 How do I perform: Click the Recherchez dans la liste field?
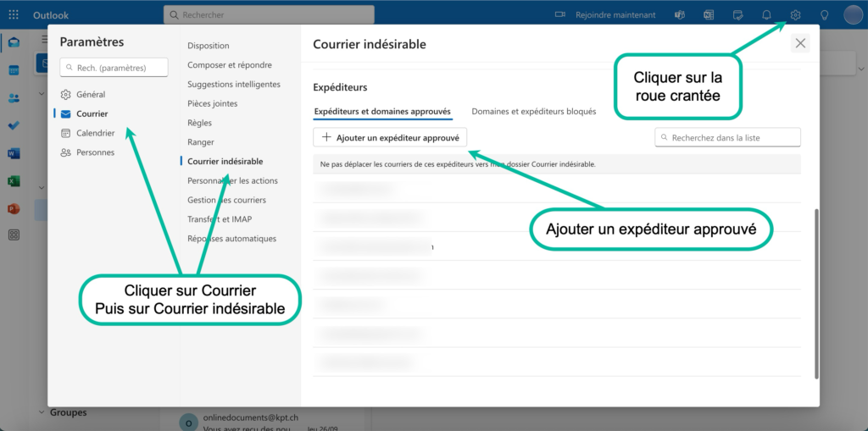click(727, 137)
